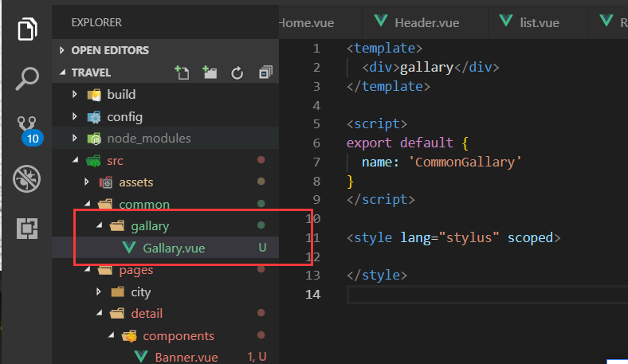The width and height of the screenshot is (628, 364).
Task: Expand the node_modules folder arrow
Action: [x=74, y=138]
